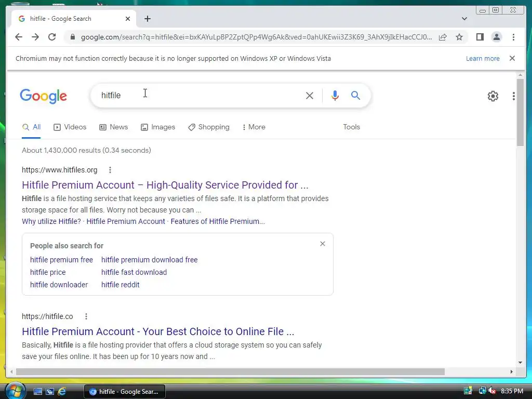Viewport: 532px width, 399px height.
Task: Toggle the browser side panel
Action: pos(480,37)
